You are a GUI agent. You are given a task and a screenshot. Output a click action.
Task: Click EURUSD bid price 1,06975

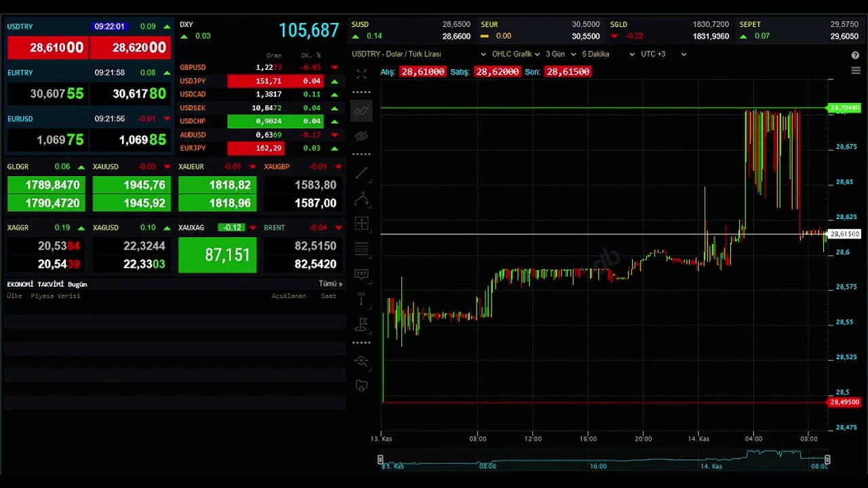click(47, 140)
